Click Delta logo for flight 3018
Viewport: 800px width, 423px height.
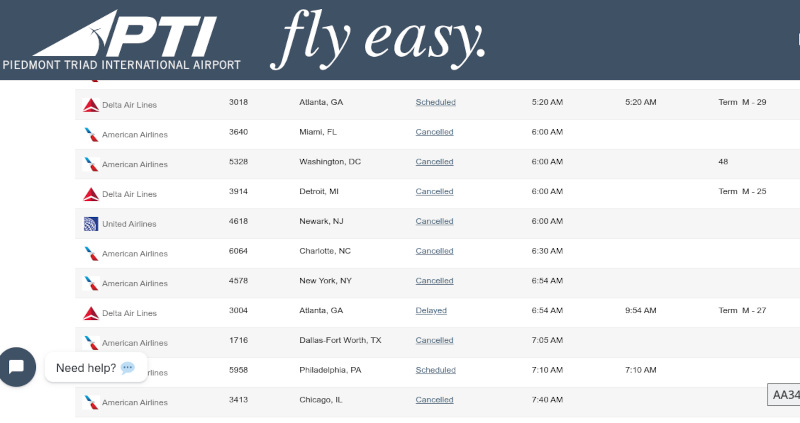(x=91, y=103)
